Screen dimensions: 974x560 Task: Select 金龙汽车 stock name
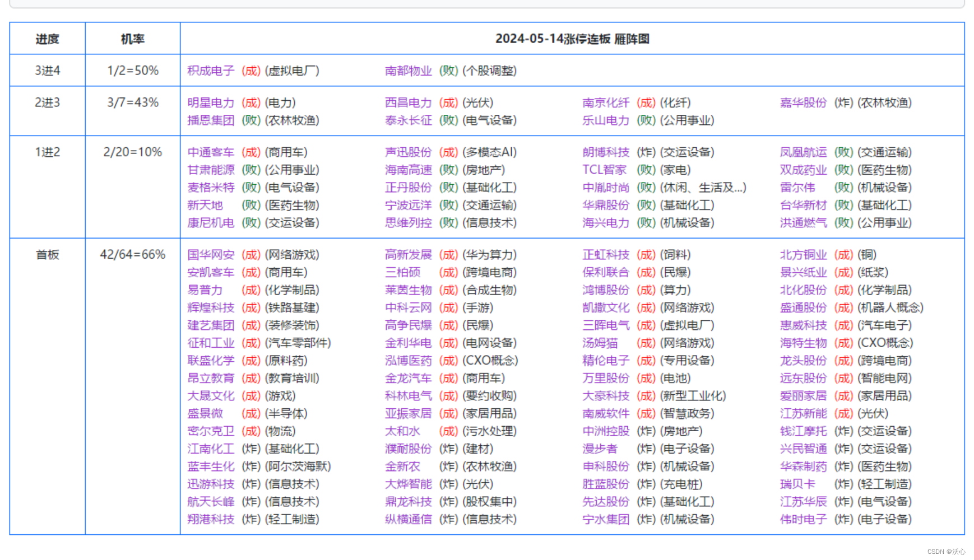(x=409, y=379)
